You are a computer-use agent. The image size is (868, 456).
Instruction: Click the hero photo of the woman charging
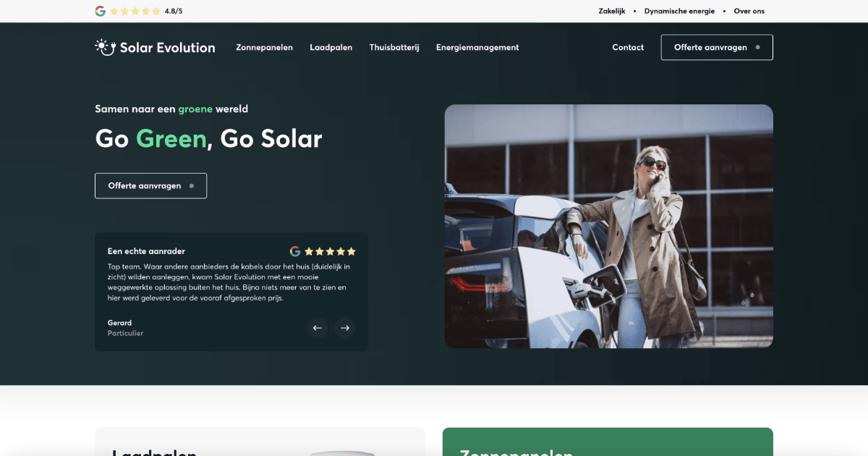(608, 226)
